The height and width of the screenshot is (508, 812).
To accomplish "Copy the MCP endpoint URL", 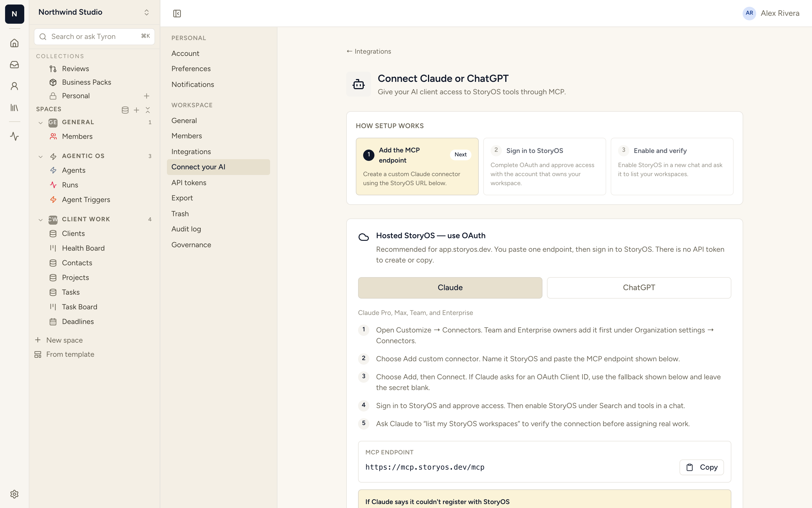I will tap(701, 467).
